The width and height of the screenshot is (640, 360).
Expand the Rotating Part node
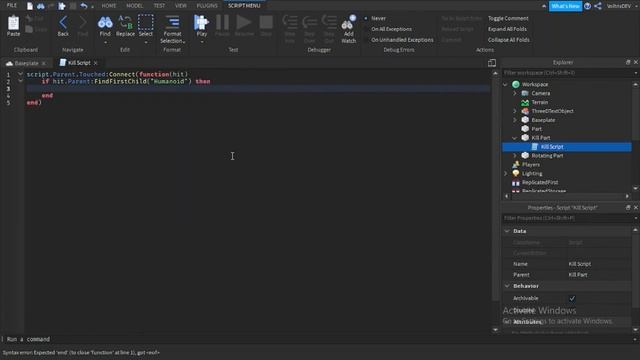[515, 156]
